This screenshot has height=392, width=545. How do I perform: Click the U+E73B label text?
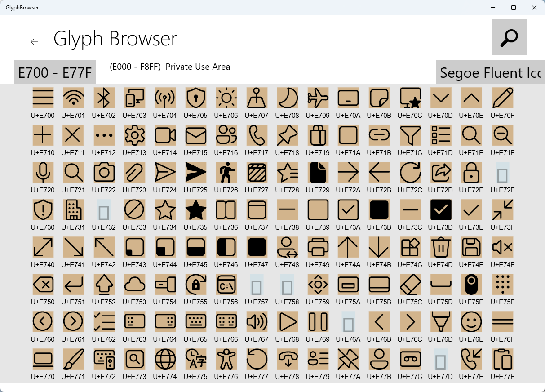(379, 227)
